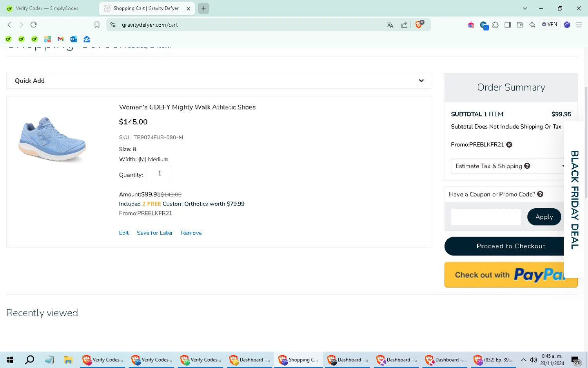Click the red extension icon in toolbar
The width and height of the screenshot is (588, 368).
[471, 25]
